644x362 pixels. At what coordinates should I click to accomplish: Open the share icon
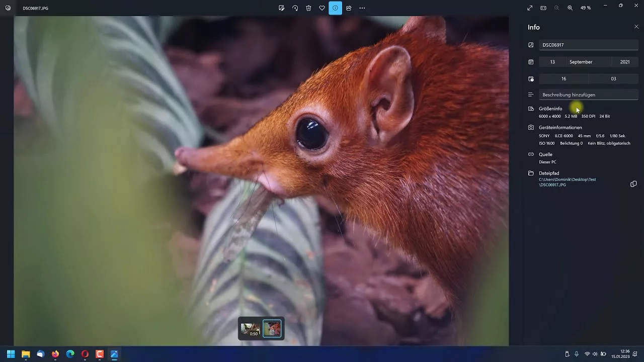(x=349, y=8)
